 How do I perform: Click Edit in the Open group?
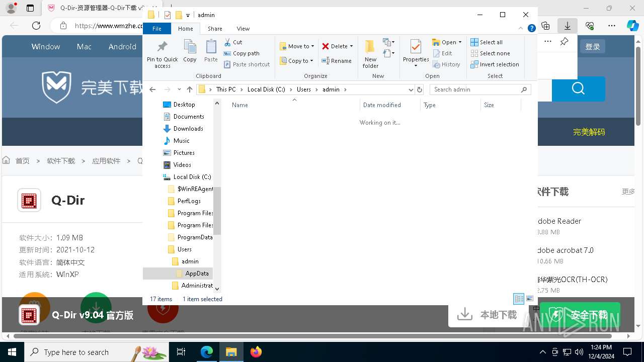(x=443, y=53)
